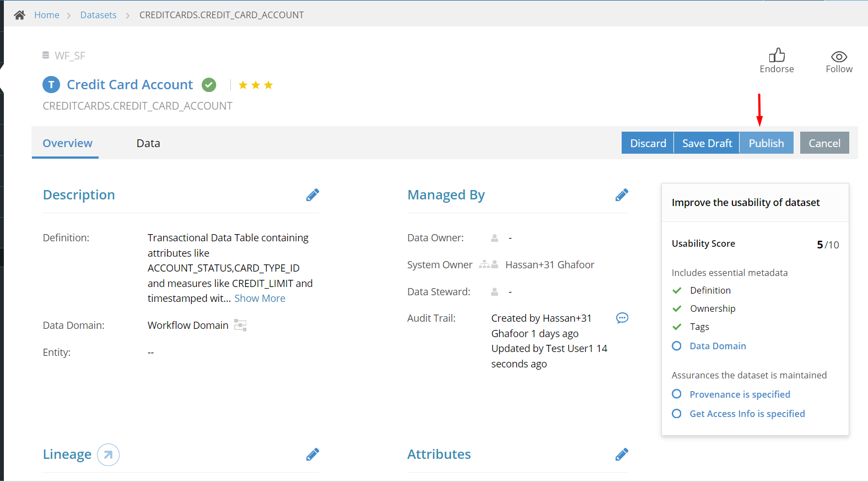Select Provenance is specified circle

677,394
